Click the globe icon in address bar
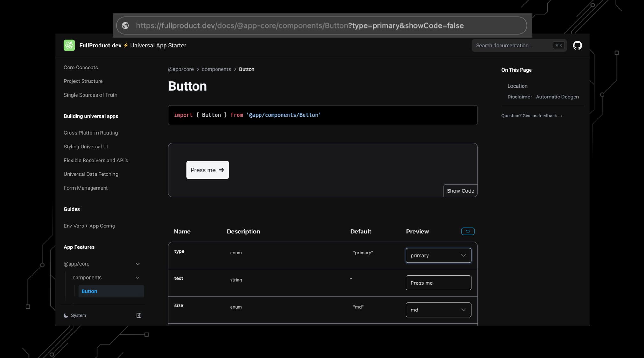The width and height of the screenshot is (644, 358). click(x=125, y=25)
